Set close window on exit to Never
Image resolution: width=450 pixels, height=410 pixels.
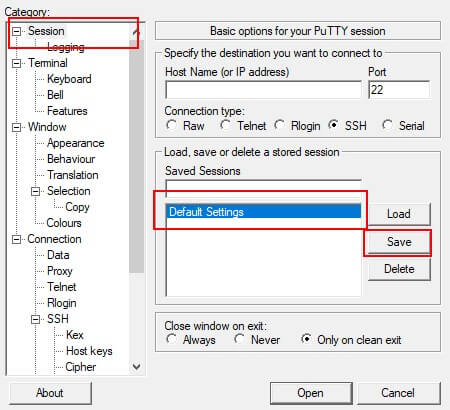click(x=239, y=340)
